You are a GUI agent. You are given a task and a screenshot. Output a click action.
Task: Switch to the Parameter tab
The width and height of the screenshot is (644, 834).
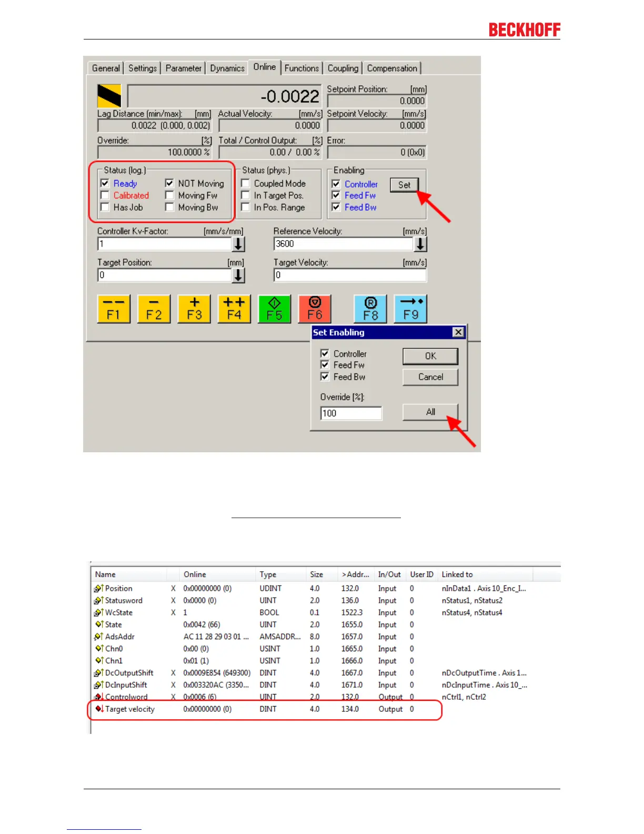pyautogui.click(x=183, y=68)
